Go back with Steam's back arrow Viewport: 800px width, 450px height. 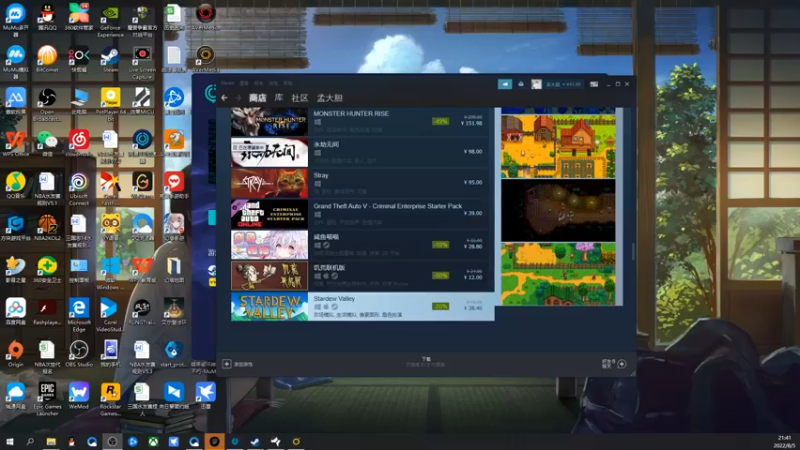point(224,97)
